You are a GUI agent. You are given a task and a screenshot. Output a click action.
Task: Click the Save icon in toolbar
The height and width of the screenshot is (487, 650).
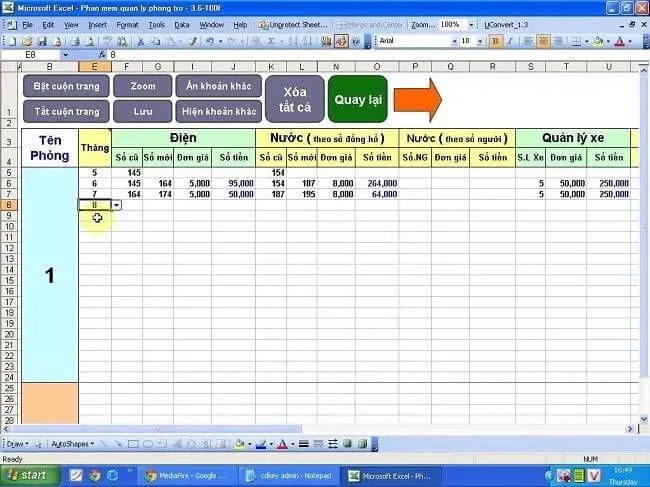pos(41,41)
